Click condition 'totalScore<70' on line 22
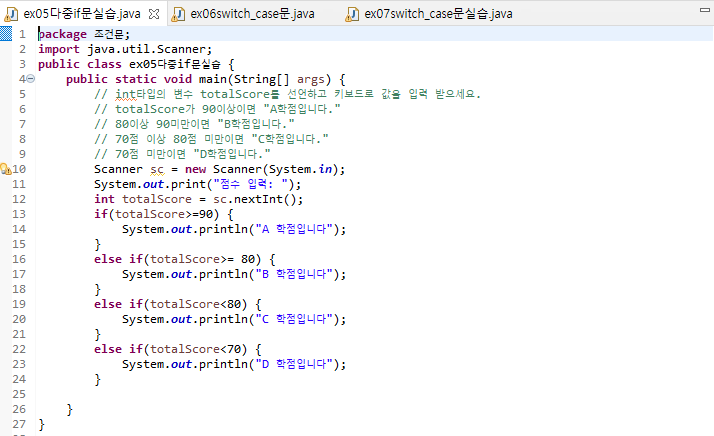Viewport: 714px width, 436px height. (x=195, y=349)
